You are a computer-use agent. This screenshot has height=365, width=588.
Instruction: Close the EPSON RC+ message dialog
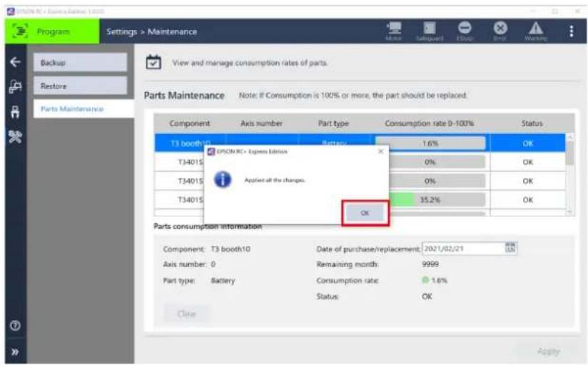pos(380,151)
